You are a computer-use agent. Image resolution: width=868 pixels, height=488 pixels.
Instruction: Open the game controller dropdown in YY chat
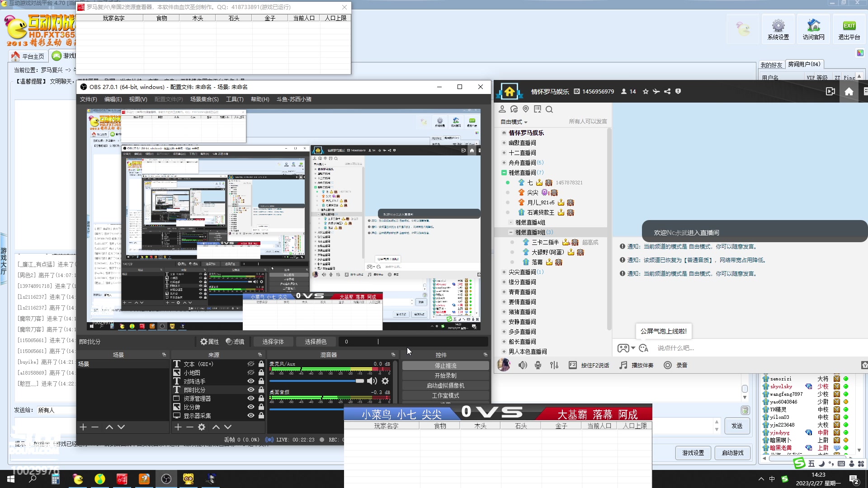(x=626, y=348)
